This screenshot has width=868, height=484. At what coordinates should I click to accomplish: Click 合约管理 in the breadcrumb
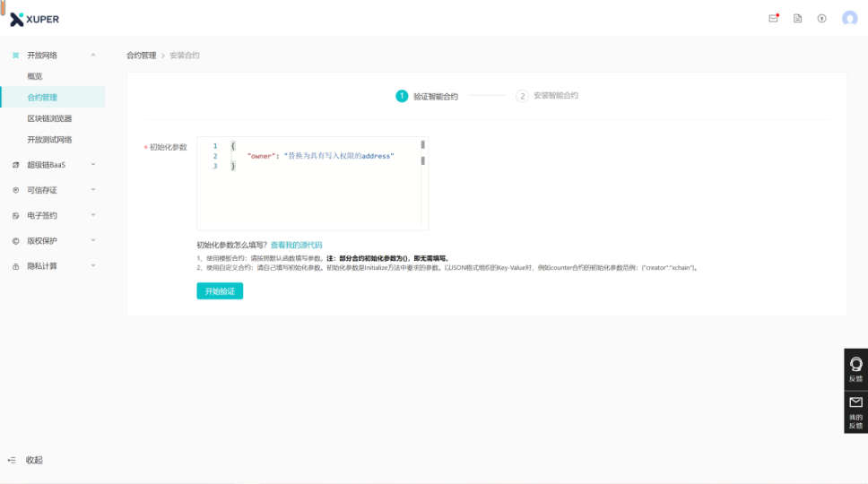coord(141,56)
